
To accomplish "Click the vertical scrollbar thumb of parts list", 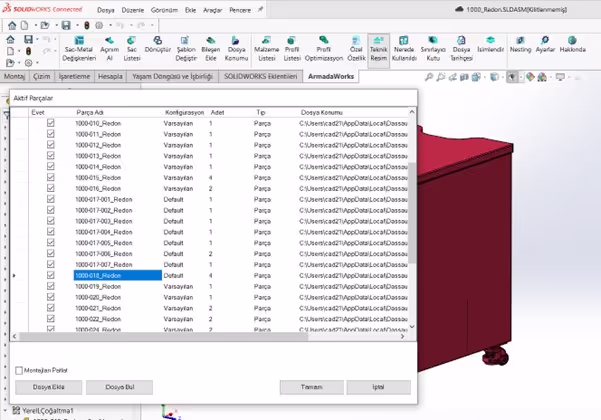I will click(x=412, y=213).
